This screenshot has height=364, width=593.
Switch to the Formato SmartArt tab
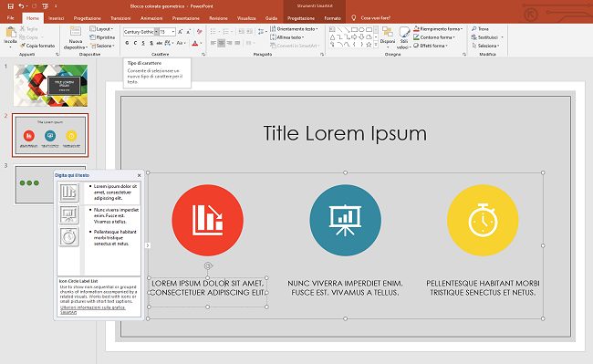[332, 17]
